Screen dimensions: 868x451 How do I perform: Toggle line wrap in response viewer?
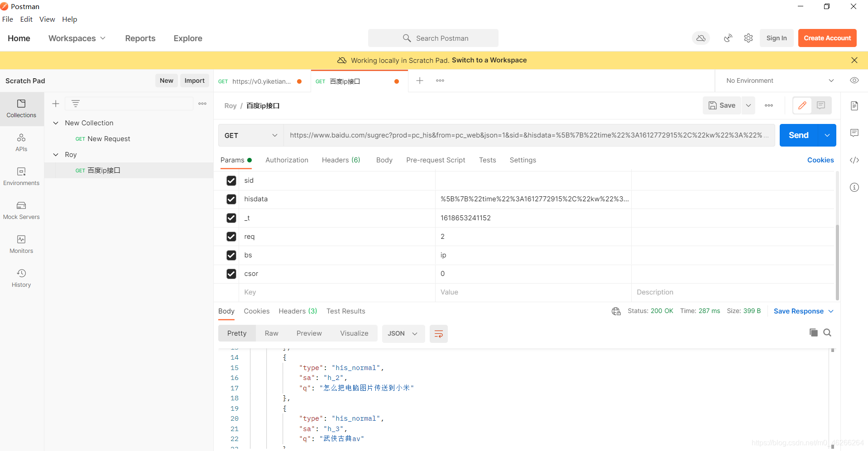click(x=438, y=334)
